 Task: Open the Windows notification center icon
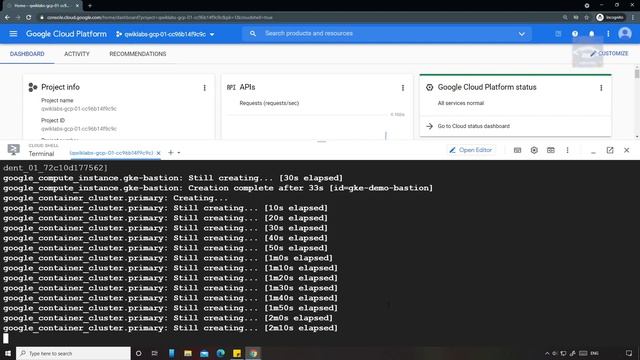pos(629,353)
